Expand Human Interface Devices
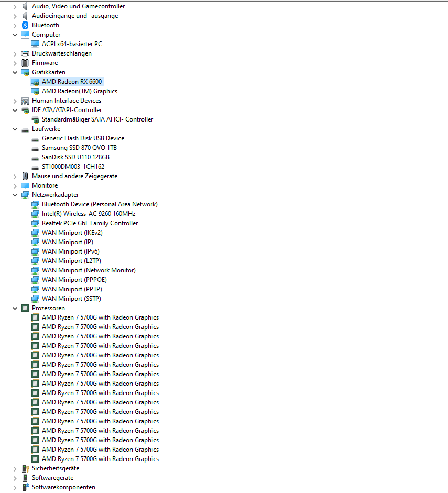 tap(15, 101)
